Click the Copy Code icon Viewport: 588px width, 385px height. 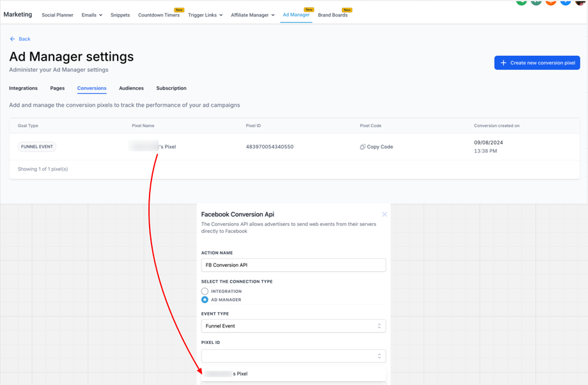[362, 146]
